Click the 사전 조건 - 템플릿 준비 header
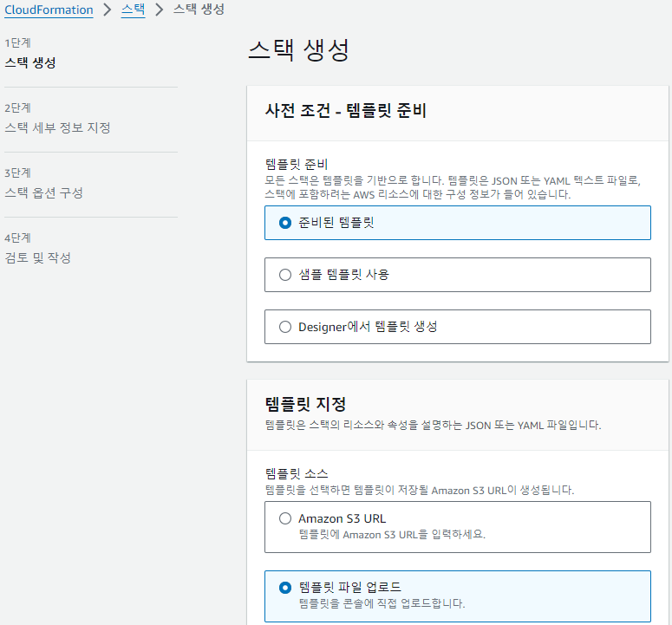This screenshot has height=625, width=672. point(345,110)
